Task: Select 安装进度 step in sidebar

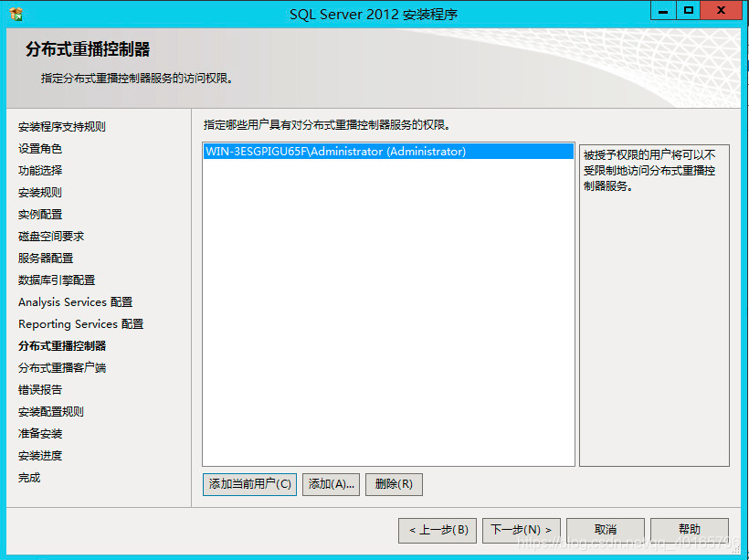Action: 40,456
